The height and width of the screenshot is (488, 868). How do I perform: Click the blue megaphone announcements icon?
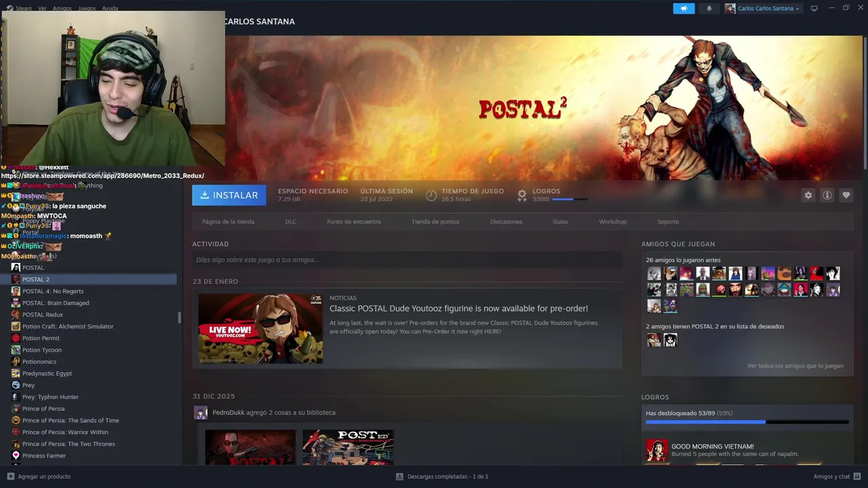point(684,8)
